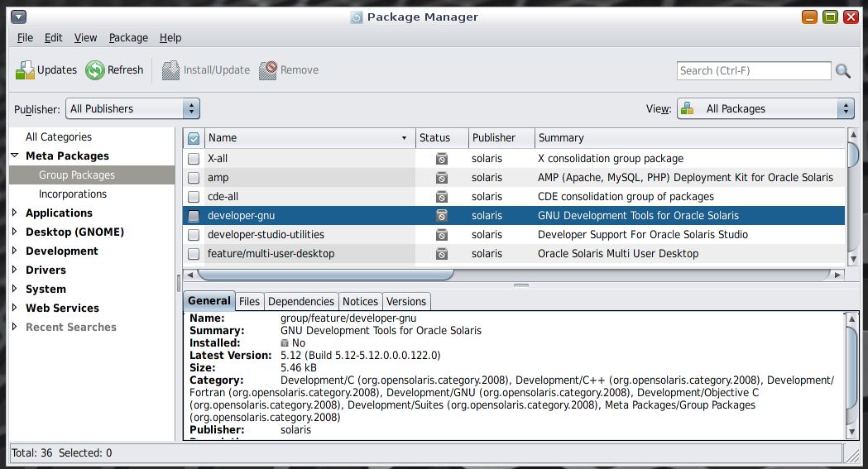
Task: Switch to the Files tab
Action: [249, 301]
